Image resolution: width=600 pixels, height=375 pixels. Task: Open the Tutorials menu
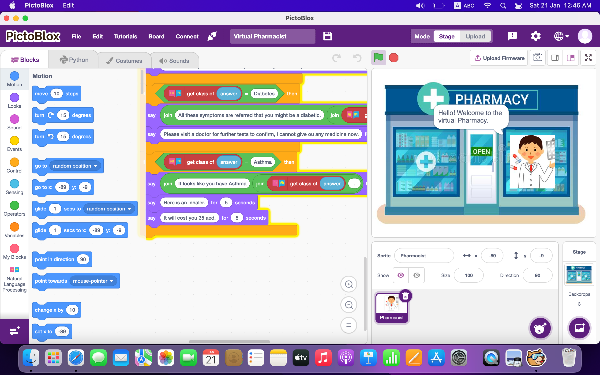pos(126,36)
